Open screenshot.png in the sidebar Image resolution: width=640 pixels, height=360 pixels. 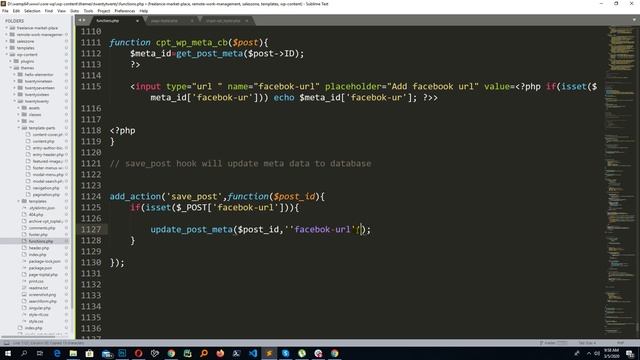pos(42,295)
